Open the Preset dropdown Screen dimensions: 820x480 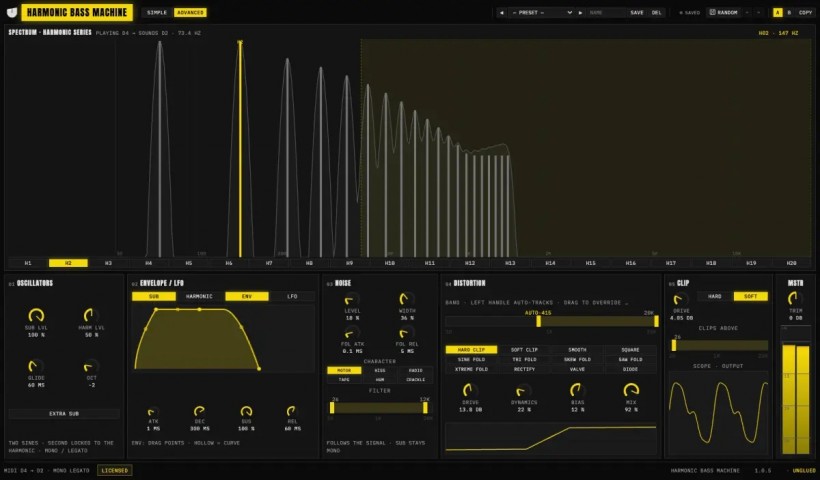[x=541, y=13]
